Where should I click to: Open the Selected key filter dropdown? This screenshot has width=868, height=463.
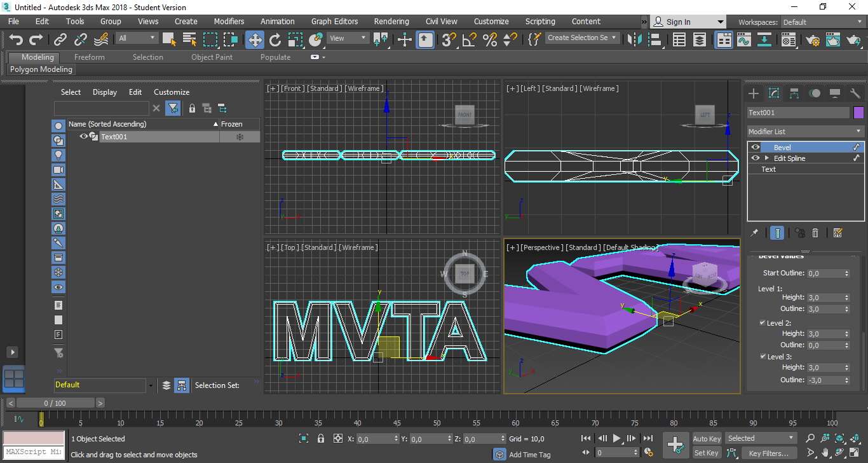(761, 438)
